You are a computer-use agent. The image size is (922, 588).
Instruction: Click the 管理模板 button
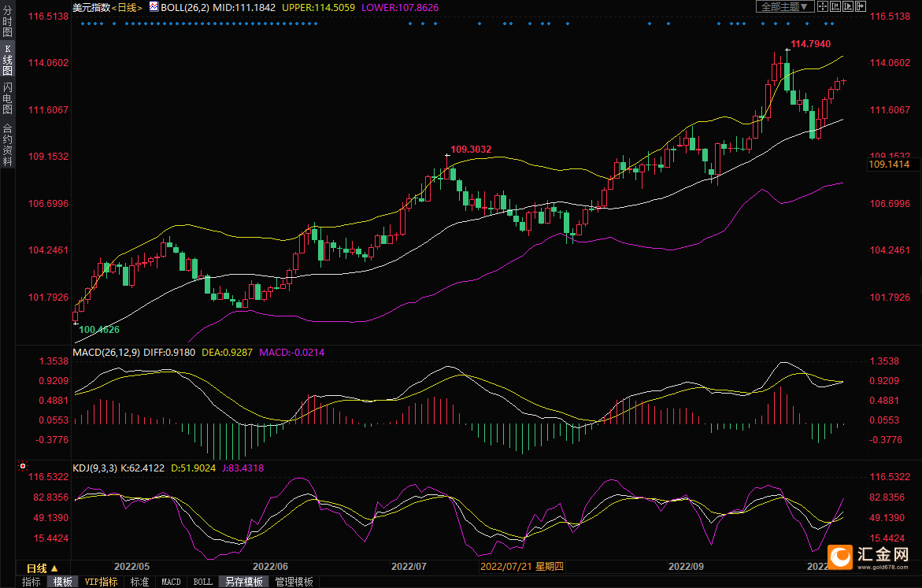[294, 582]
